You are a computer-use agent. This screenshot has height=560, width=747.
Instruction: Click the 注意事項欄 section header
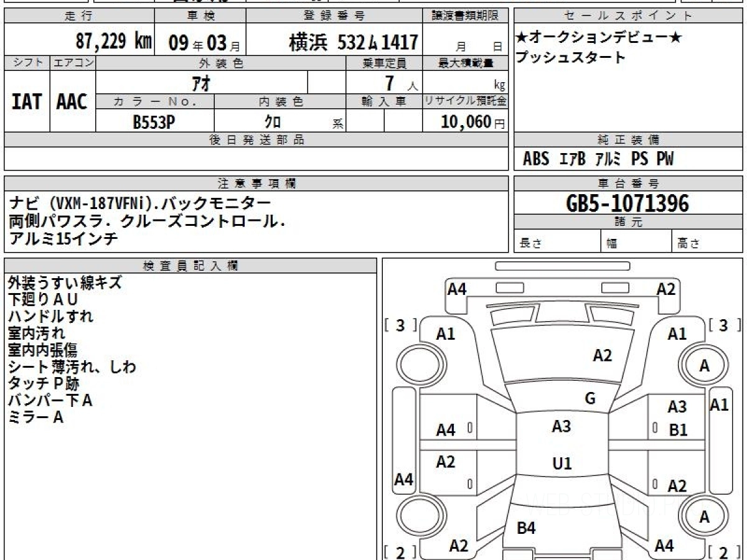click(256, 184)
